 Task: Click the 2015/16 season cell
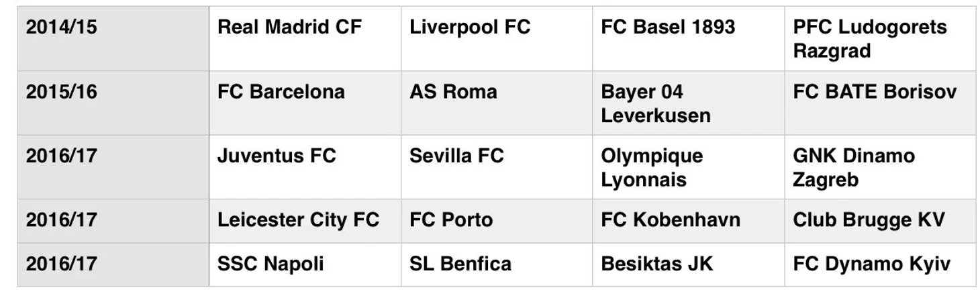(x=113, y=103)
